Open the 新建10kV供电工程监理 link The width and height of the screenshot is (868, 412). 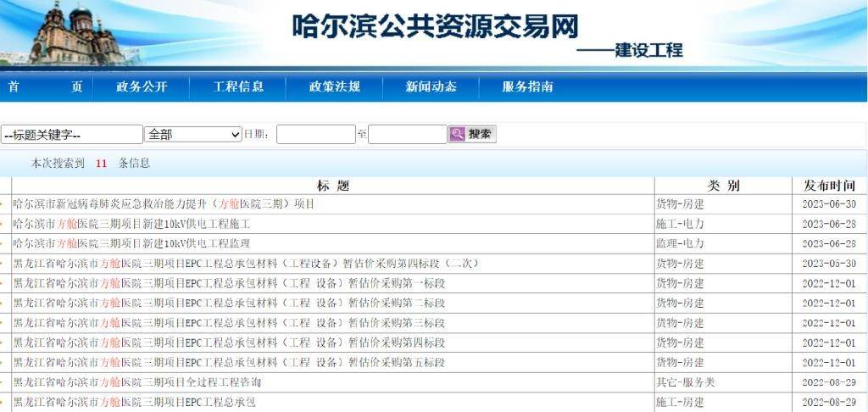click(131, 243)
